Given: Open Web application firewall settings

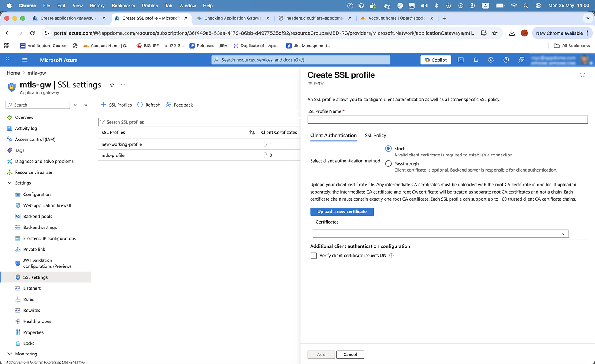Looking at the screenshot, I should click(x=47, y=205).
